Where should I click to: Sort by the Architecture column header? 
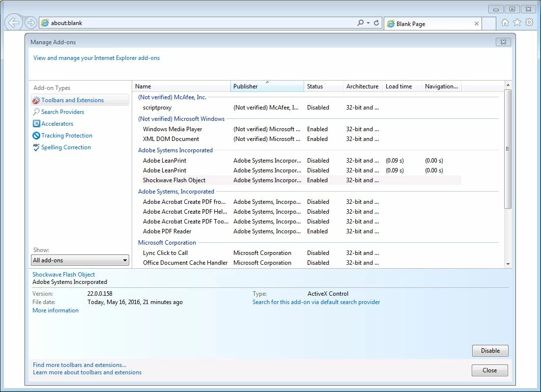363,86
